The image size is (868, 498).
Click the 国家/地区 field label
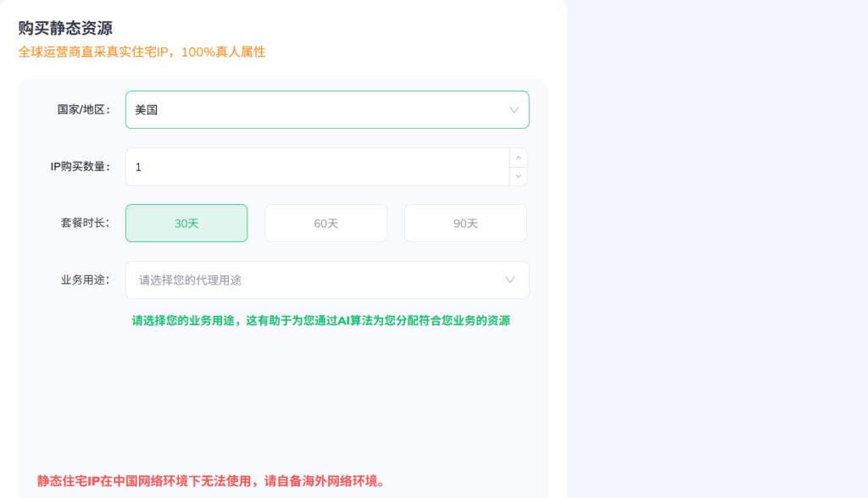pyautogui.click(x=83, y=110)
